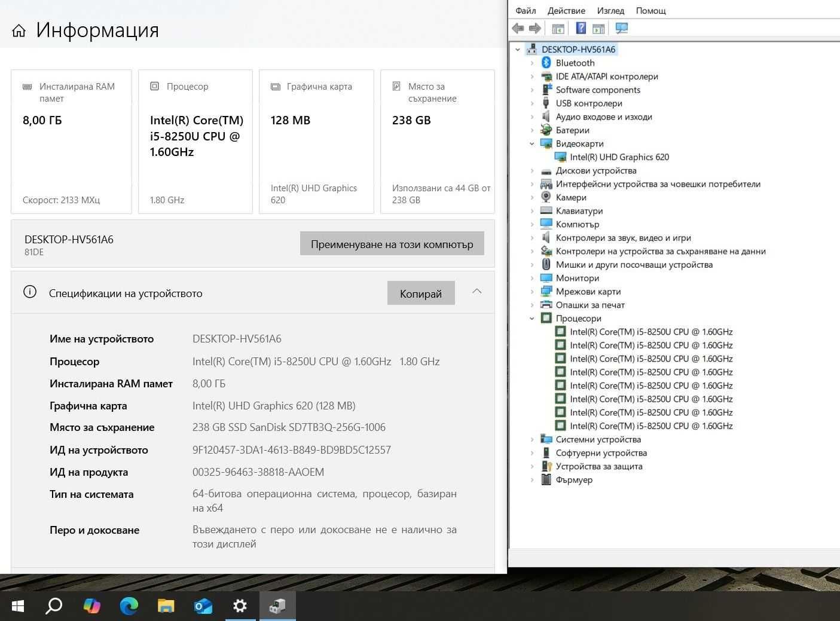Image resolution: width=840 pixels, height=621 pixels.
Task: Collapse the DESKTOP-HV561A6 root node
Action: 518,50
